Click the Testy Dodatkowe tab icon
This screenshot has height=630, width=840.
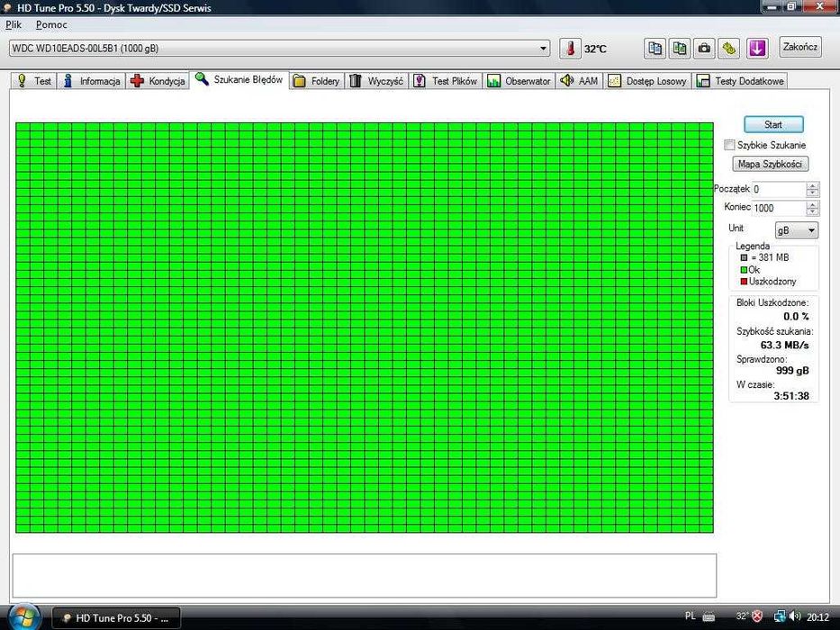click(x=702, y=81)
